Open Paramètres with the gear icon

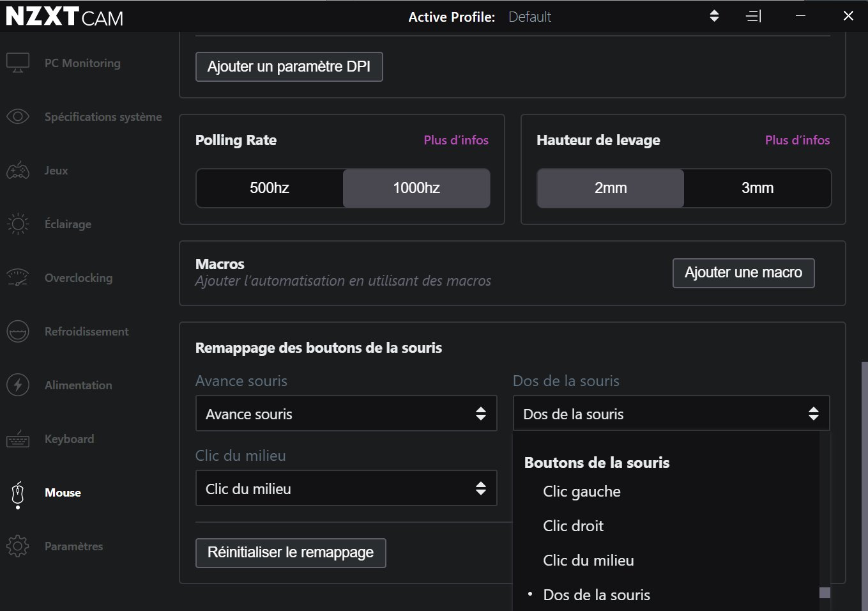click(x=18, y=546)
